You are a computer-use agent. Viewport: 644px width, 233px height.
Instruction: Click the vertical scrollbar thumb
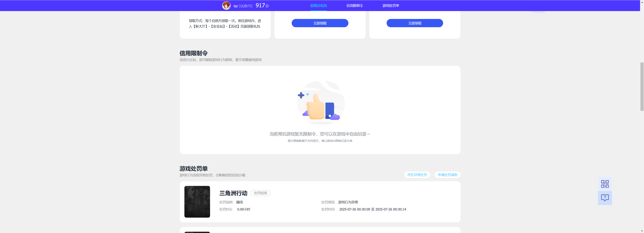(642, 86)
